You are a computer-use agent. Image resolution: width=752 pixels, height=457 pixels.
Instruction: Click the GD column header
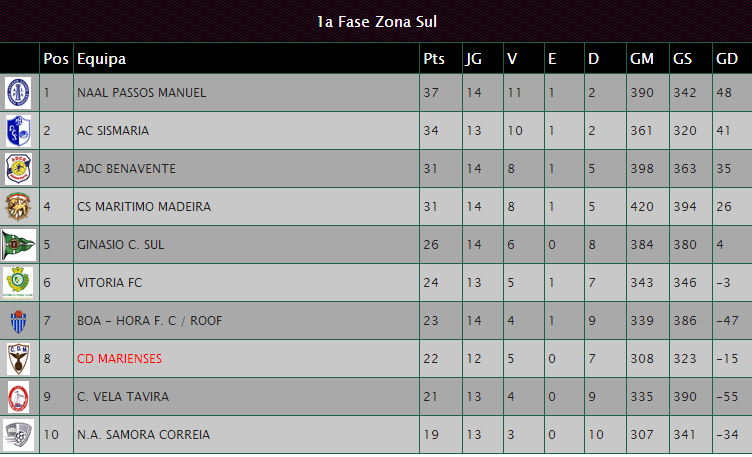tap(726, 59)
